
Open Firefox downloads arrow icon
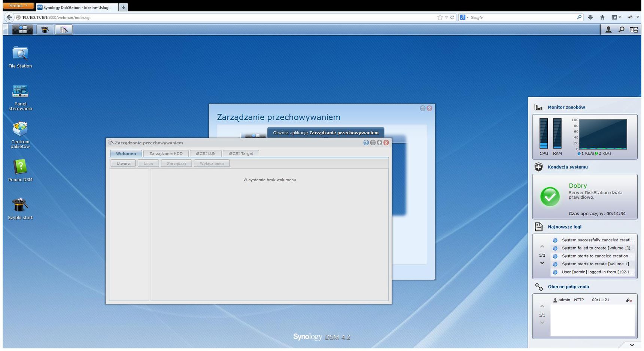point(590,18)
